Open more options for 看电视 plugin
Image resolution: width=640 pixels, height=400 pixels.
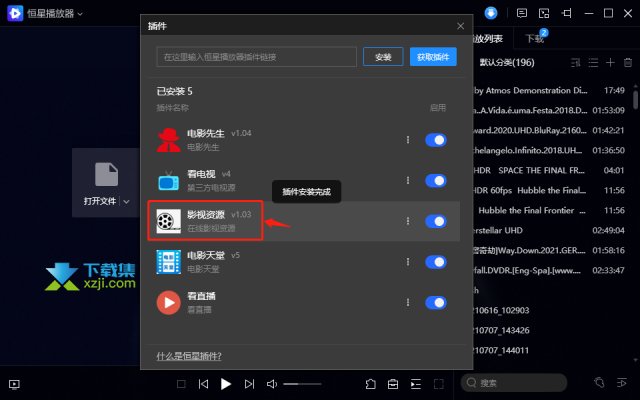click(x=408, y=180)
